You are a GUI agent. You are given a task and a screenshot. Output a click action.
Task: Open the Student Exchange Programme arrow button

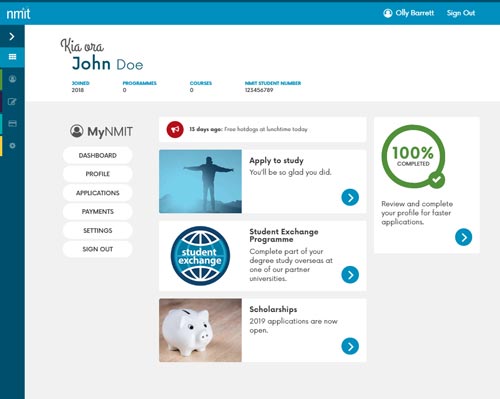click(x=350, y=275)
